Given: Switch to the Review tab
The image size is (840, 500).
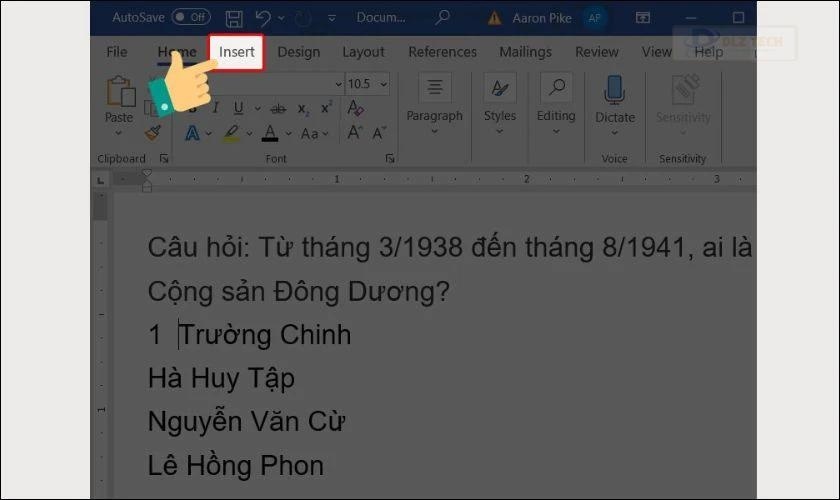Looking at the screenshot, I should tap(597, 52).
